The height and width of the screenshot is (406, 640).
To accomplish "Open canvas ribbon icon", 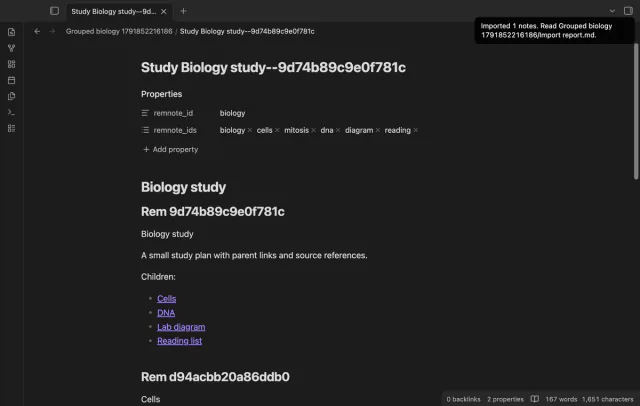I will pyautogui.click(x=11, y=64).
